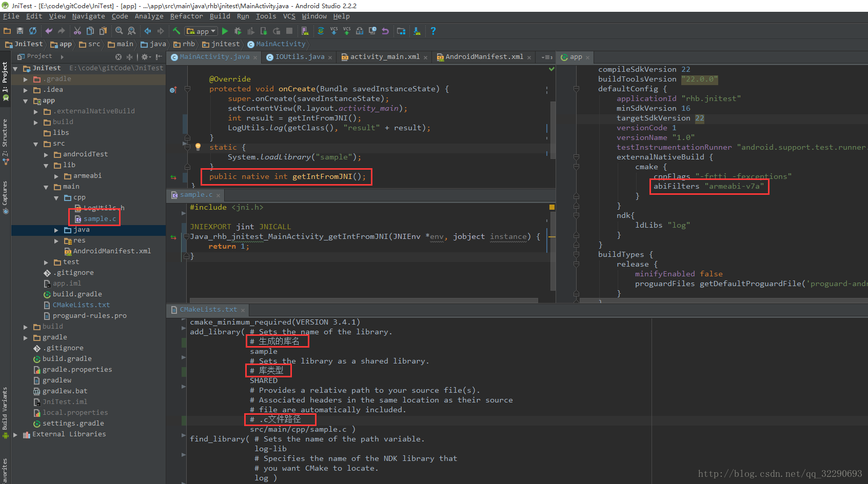Click Scroll from Source target icon
This screenshot has width=868, height=484.
click(119, 57)
